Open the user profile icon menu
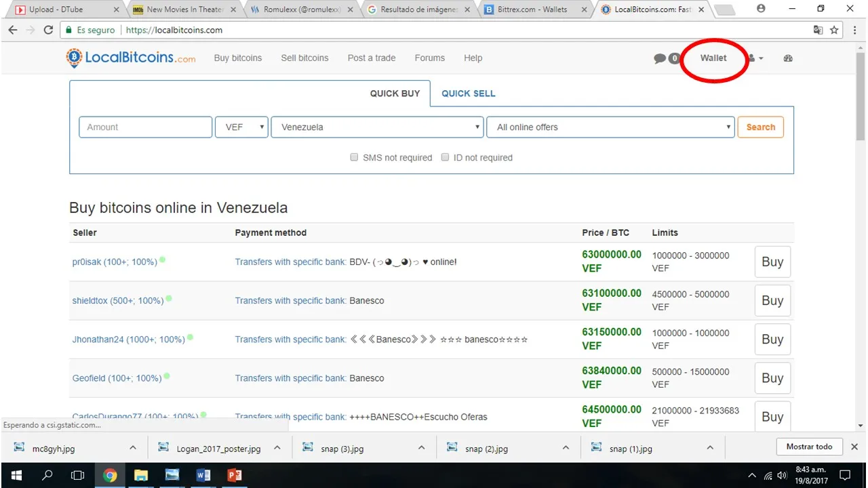Image resolution: width=868 pixels, height=488 pixels. click(755, 58)
